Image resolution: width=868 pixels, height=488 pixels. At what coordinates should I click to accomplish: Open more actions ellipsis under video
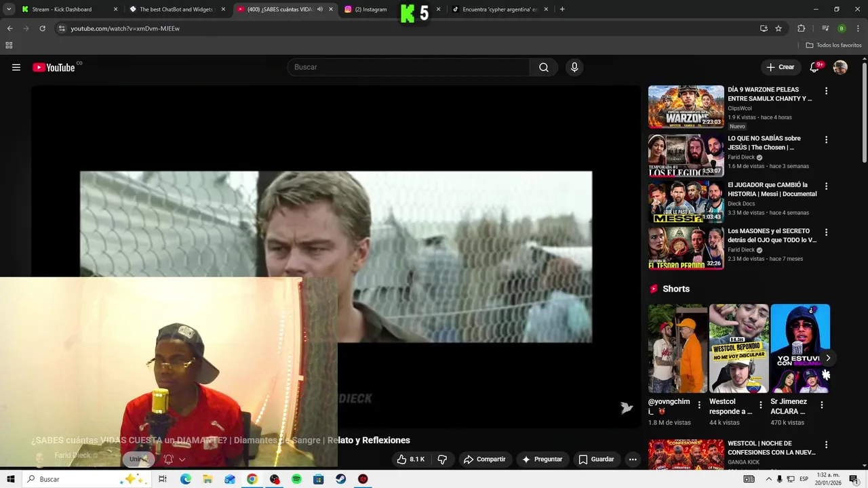(633, 460)
